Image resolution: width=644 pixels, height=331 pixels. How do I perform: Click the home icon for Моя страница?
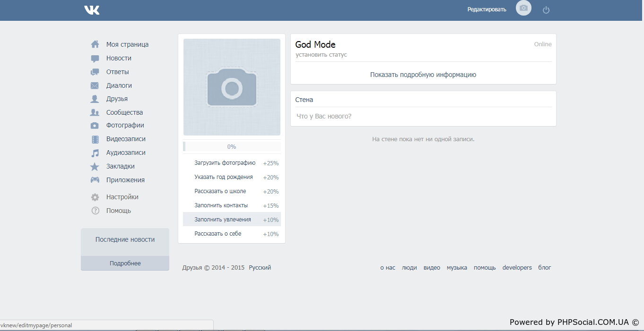(95, 44)
